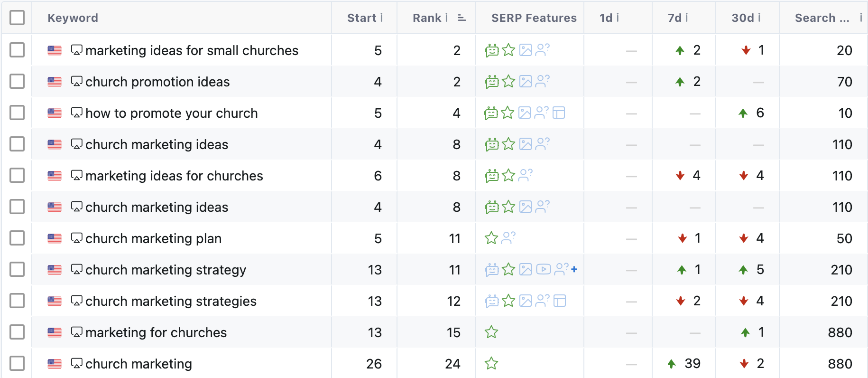This screenshot has width=868, height=378.
Task: Click the Keyword column header
Action: (73, 18)
